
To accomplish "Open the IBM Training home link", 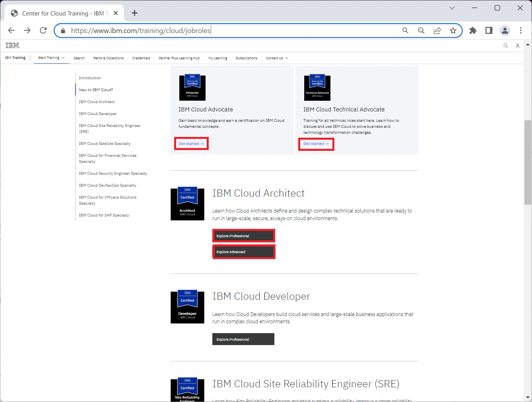I will [15, 58].
